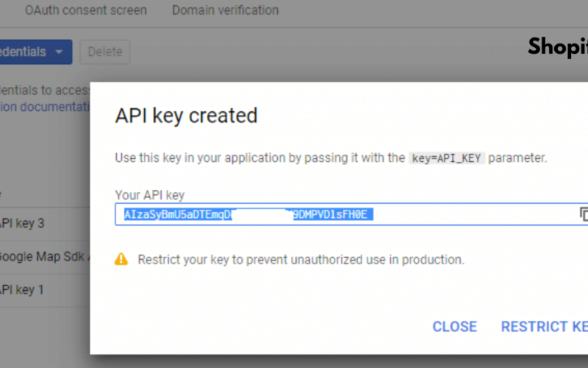Image resolution: width=588 pixels, height=368 pixels.
Task: Click the RESTRICT KEY button
Action: coord(545,326)
